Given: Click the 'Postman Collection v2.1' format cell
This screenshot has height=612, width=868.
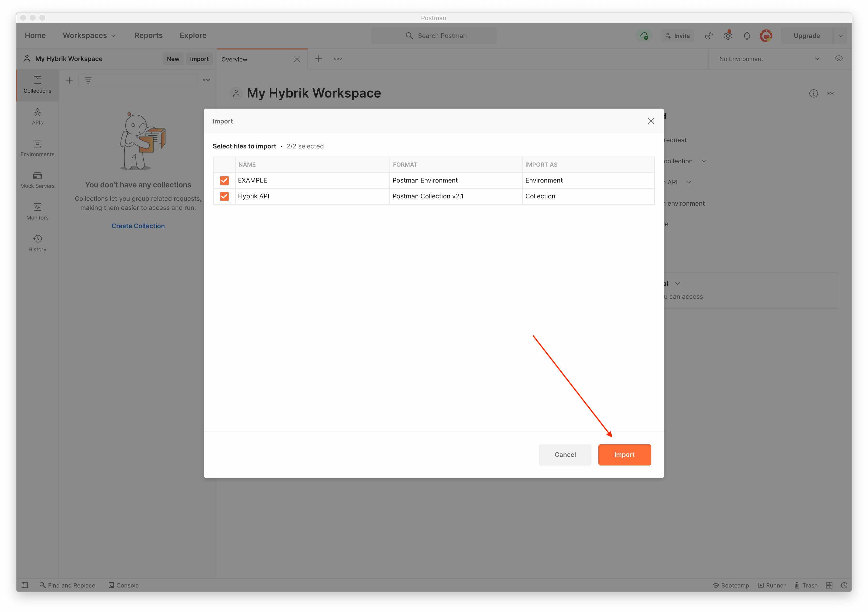Looking at the screenshot, I should tap(456, 196).
